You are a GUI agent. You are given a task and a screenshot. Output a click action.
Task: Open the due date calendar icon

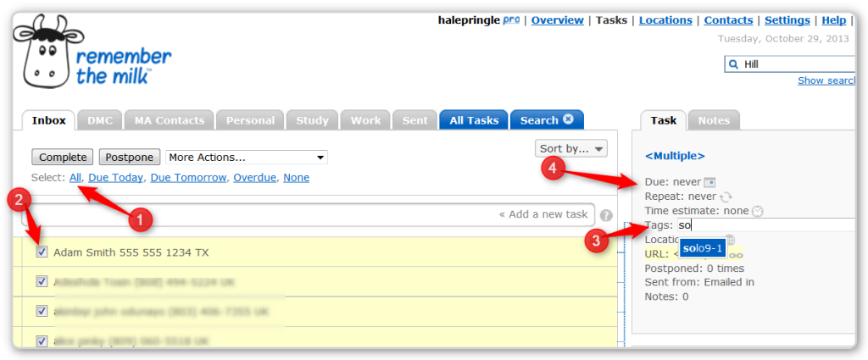[x=710, y=182]
